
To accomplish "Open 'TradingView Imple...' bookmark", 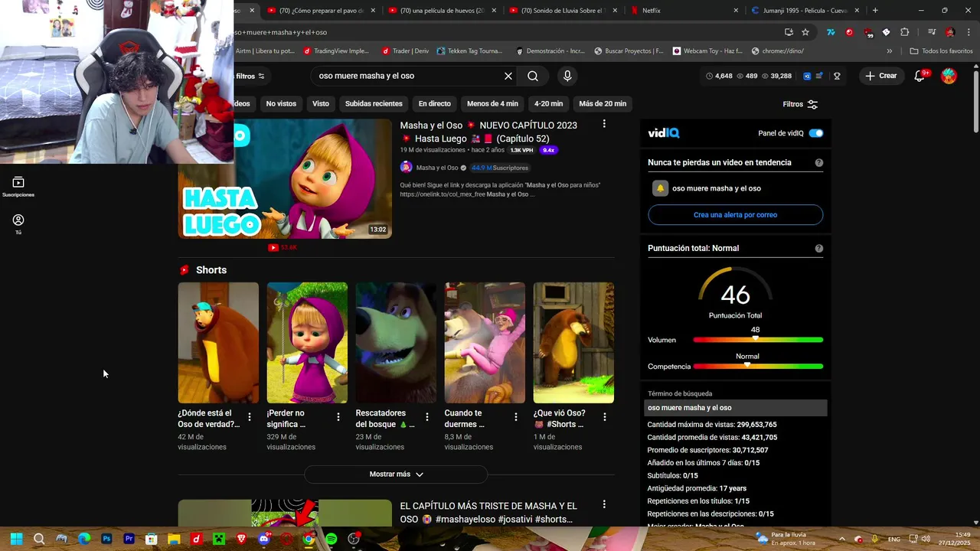I will 335,51.
